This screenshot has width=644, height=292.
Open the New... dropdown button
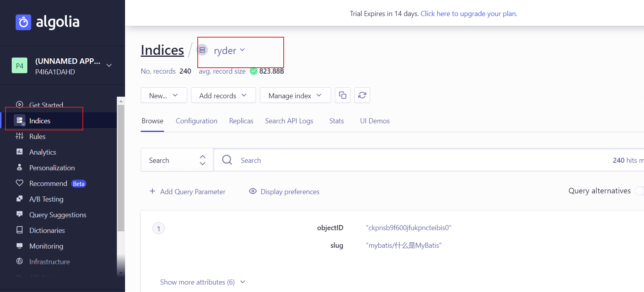point(164,95)
